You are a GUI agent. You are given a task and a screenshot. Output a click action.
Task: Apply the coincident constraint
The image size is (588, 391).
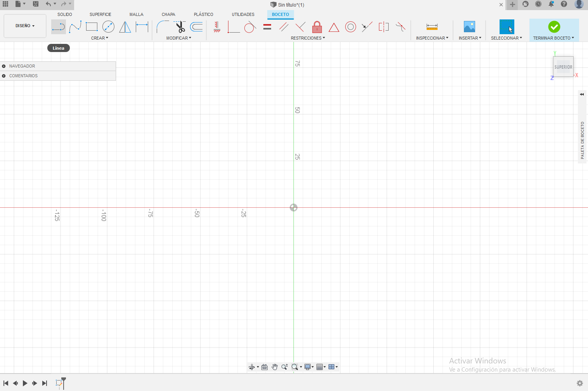[x=233, y=27]
